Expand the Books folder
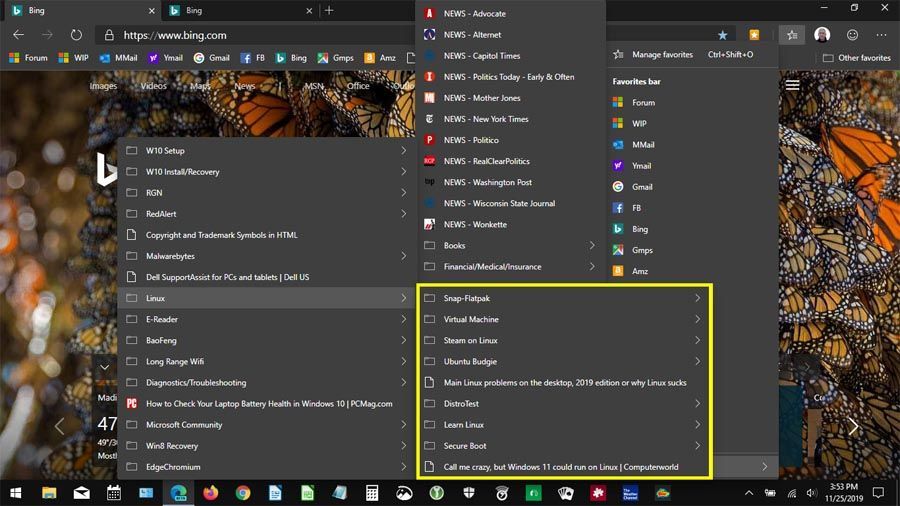Screen dimensions: 900x506 coord(511,246)
